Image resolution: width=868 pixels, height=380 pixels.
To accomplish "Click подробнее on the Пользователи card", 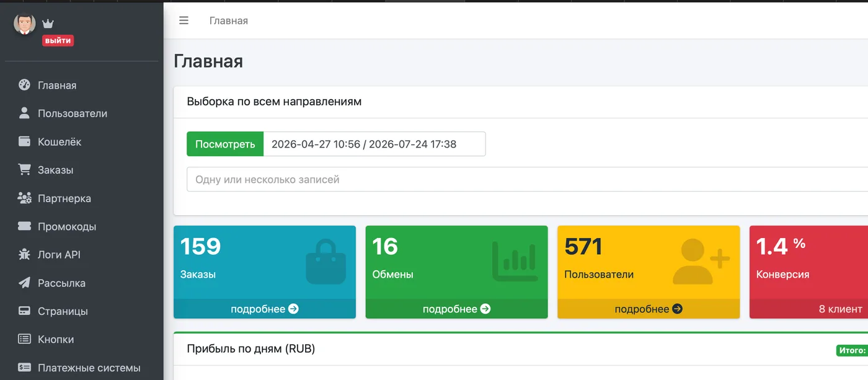I will click(x=649, y=309).
